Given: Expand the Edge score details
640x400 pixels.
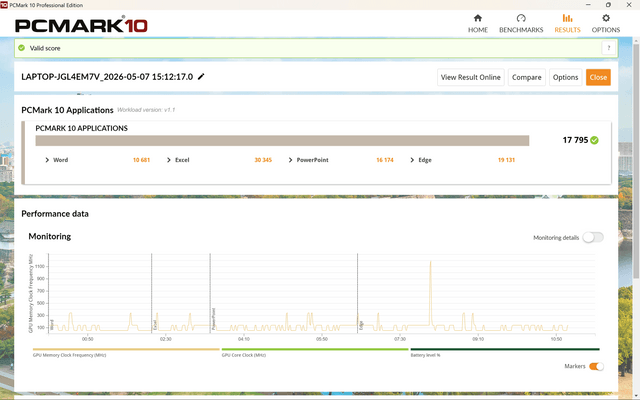Looking at the screenshot, I should [412, 160].
